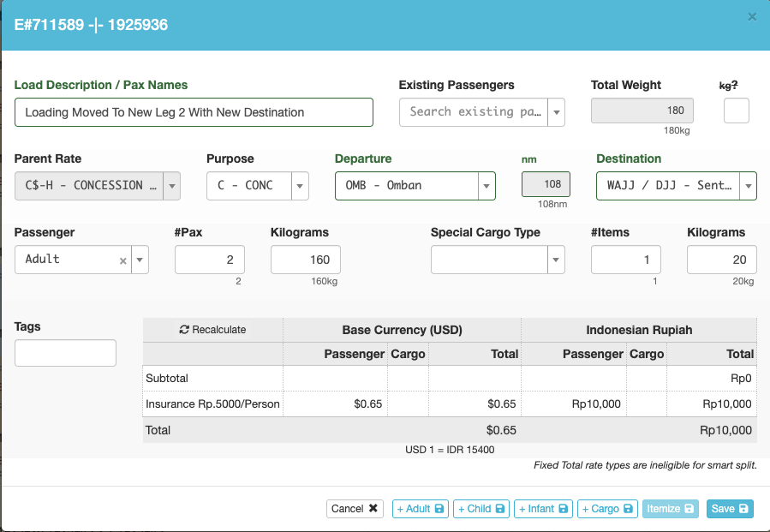Clear the Adult passenger selection x

pyautogui.click(x=122, y=260)
